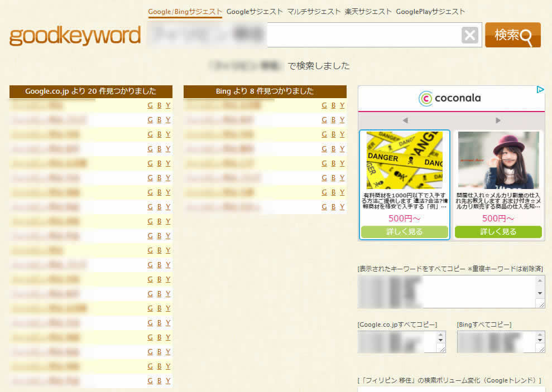Show previous ad item with left arrow

click(x=405, y=120)
